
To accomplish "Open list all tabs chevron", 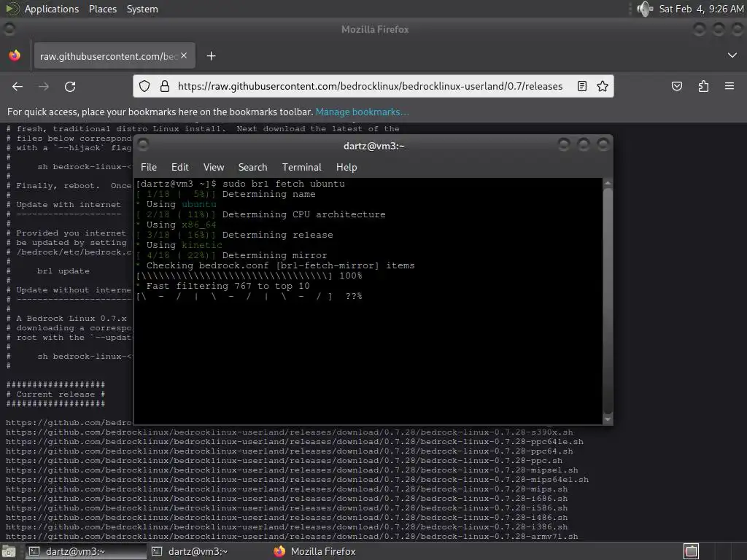I will click(x=732, y=55).
